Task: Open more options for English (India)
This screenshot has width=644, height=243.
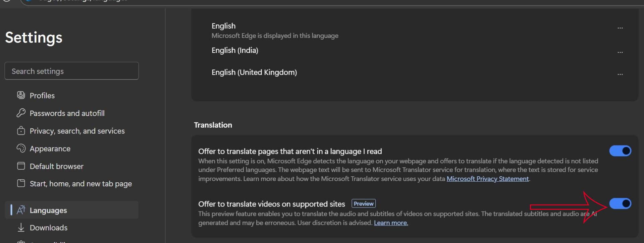Action: [620, 52]
